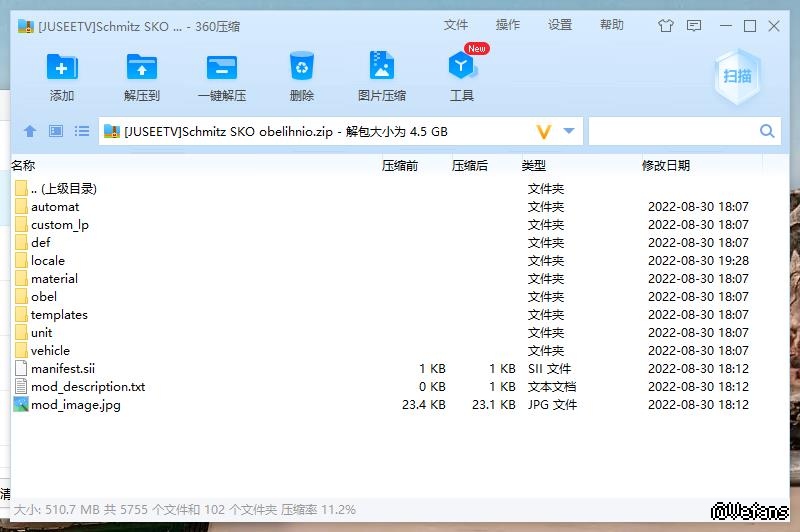Switch to the list view mode button

coord(82,131)
